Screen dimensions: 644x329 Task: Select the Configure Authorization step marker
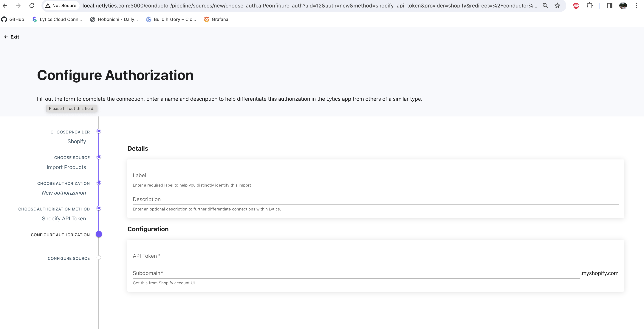(99, 234)
